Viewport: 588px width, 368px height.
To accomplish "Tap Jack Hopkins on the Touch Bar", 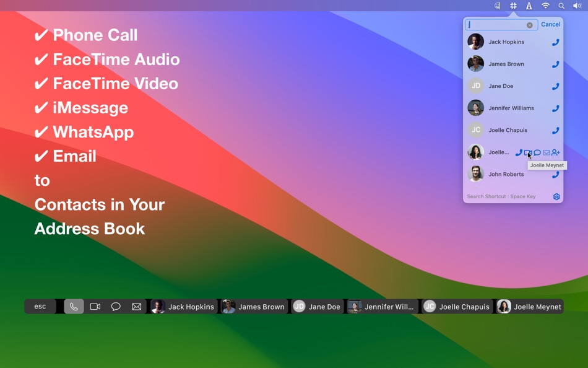I will (x=183, y=307).
